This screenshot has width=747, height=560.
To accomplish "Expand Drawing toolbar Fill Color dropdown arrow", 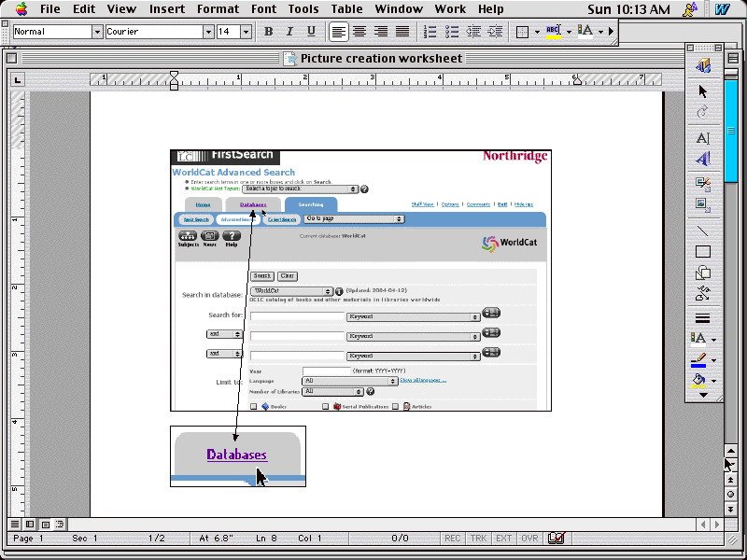I will (x=713, y=381).
